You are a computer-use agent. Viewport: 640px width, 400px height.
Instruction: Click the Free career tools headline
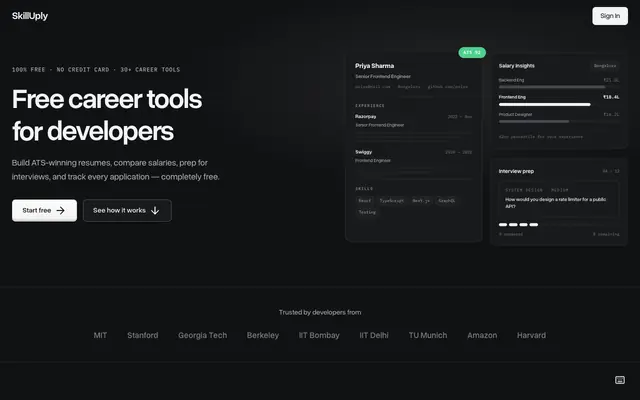pyautogui.click(x=107, y=115)
